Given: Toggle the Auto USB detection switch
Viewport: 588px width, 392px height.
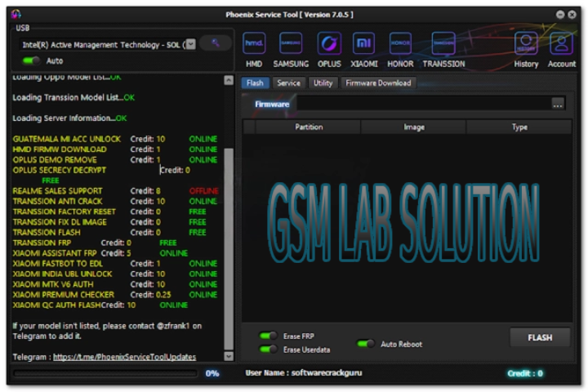Looking at the screenshot, I should point(31,61).
